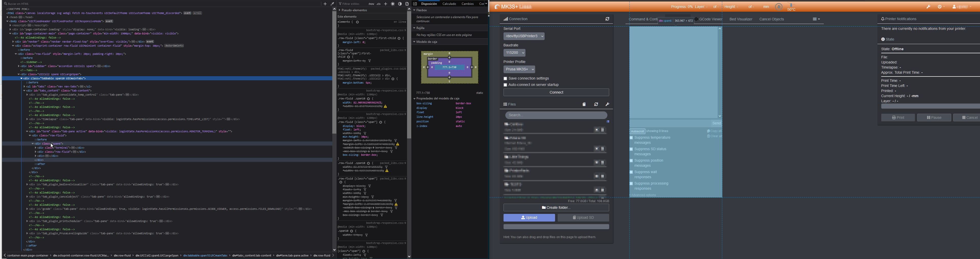Switch to the Bed Visualizer tab
The image size is (980, 259).
pos(740,19)
